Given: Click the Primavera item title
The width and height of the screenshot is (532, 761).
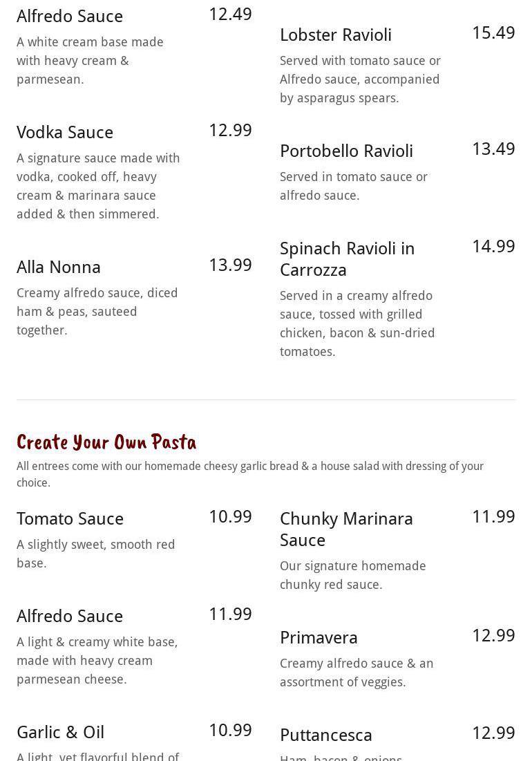Looking at the screenshot, I should coord(319,637).
